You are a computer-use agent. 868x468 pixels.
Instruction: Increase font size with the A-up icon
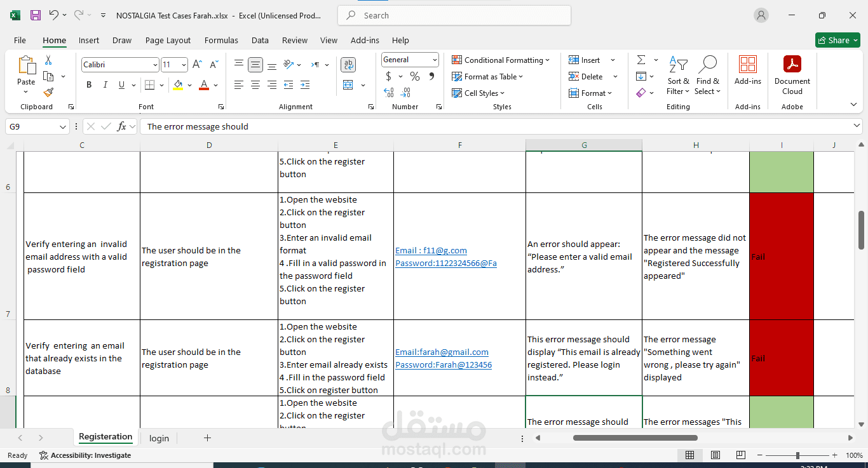pyautogui.click(x=198, y=65)
